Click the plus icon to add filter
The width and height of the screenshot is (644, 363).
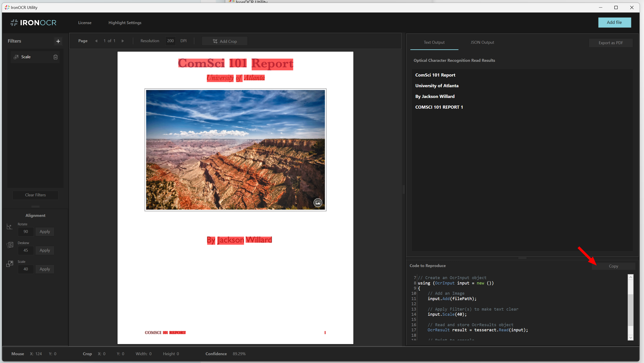[58, 41]
